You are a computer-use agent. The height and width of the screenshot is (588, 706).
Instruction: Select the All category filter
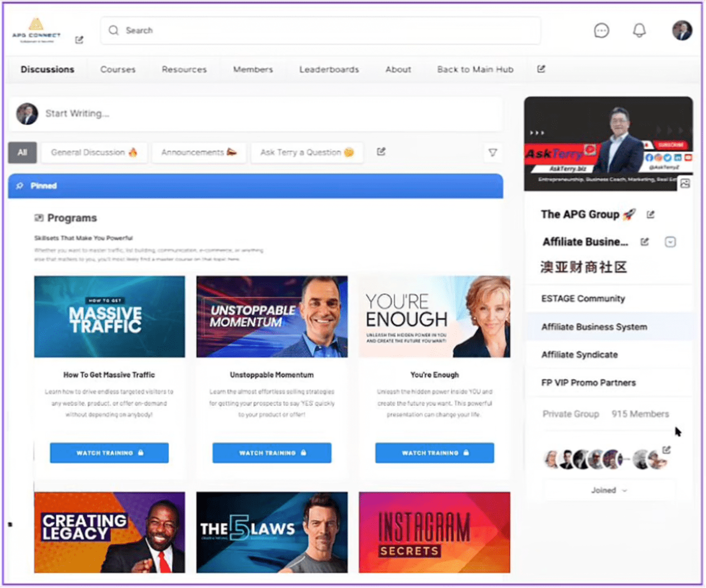(x=22, y=152)
